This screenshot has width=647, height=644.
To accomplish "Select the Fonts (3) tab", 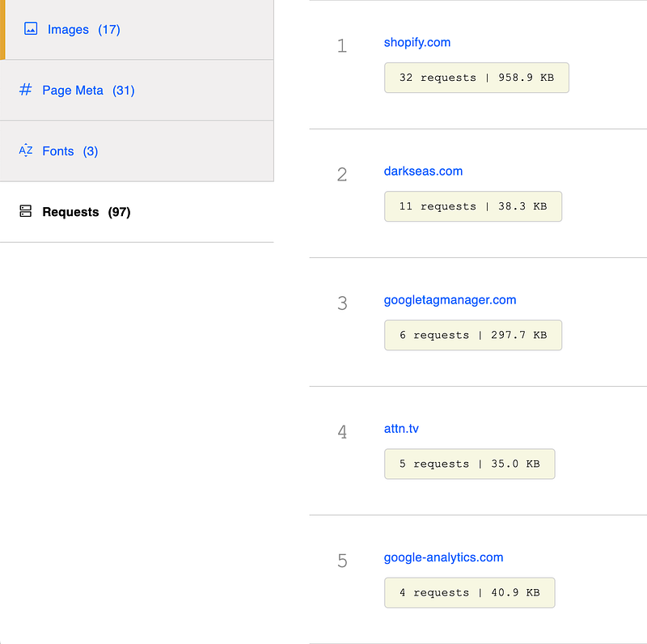I will coord(70,151).
